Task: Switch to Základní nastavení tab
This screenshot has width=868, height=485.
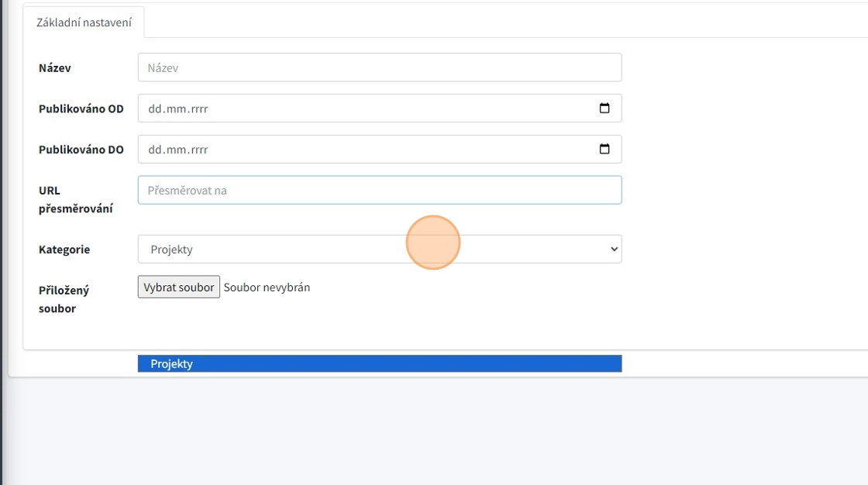Action: pyautogui.click(x=84, y=22)
